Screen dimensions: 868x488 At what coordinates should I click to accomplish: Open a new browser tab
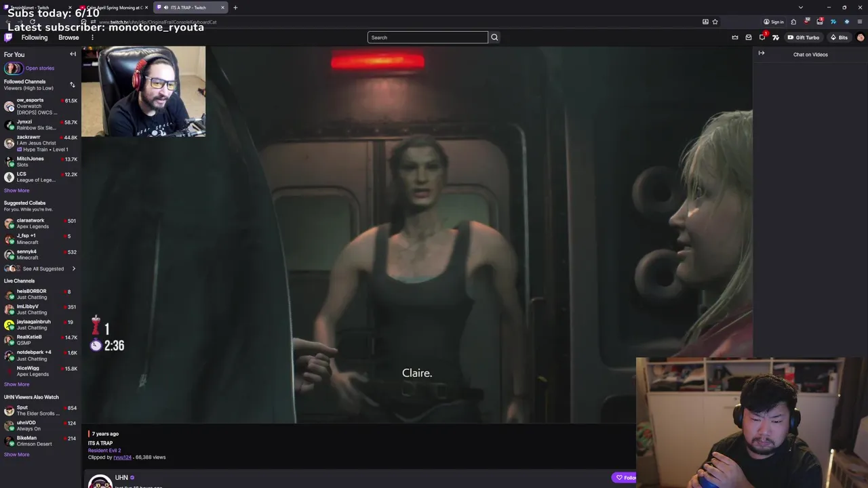(235, 7)
